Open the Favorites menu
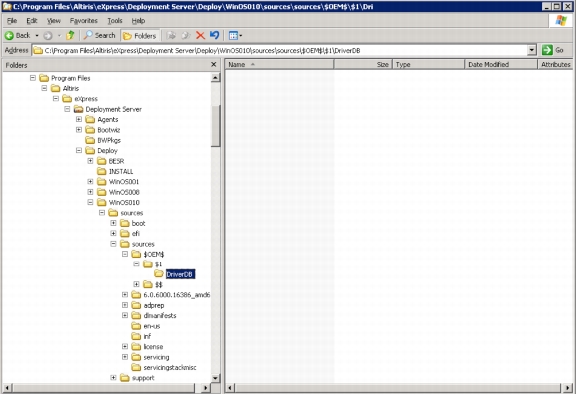This screenshot has width=578, height=395. click(84, 21)
